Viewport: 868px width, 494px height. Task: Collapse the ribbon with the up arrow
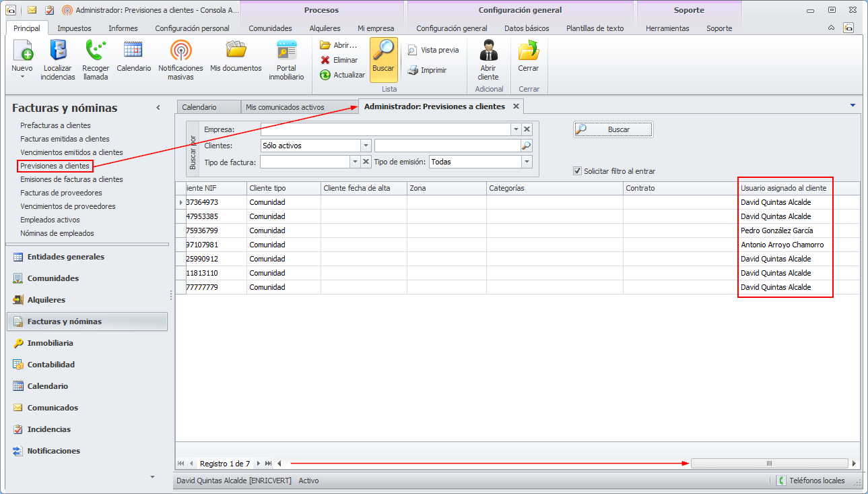click(x=832, y=28)
